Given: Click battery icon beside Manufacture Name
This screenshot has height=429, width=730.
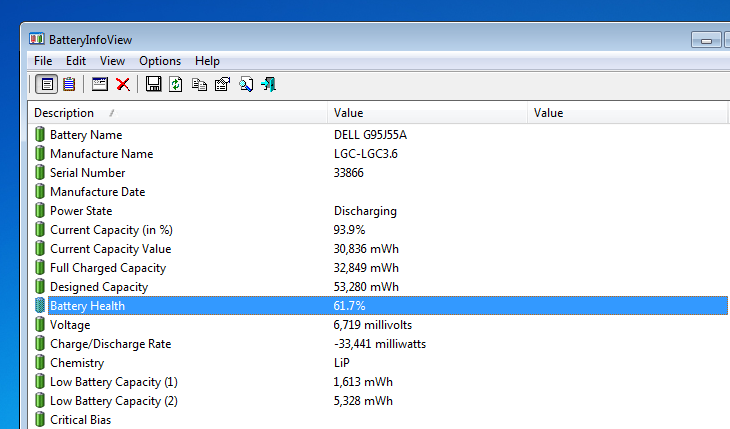Looking at the screenshot, I should (40, 154).
